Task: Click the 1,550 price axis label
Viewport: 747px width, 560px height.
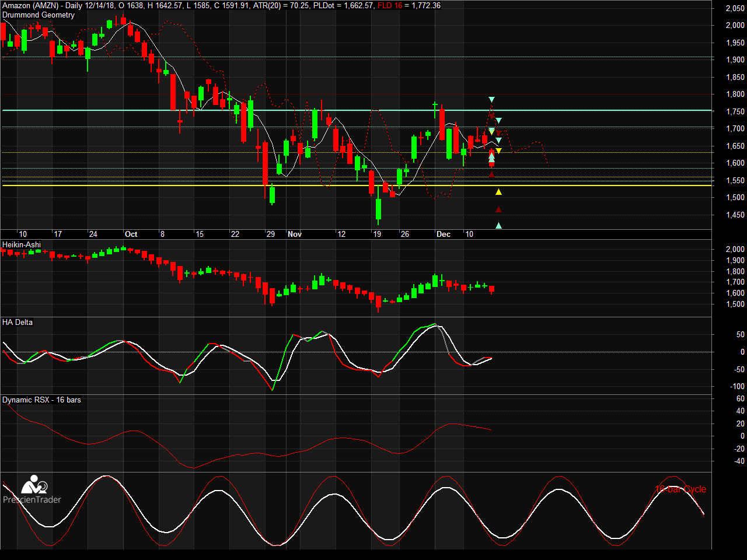Action: click(x=735, y=180)
